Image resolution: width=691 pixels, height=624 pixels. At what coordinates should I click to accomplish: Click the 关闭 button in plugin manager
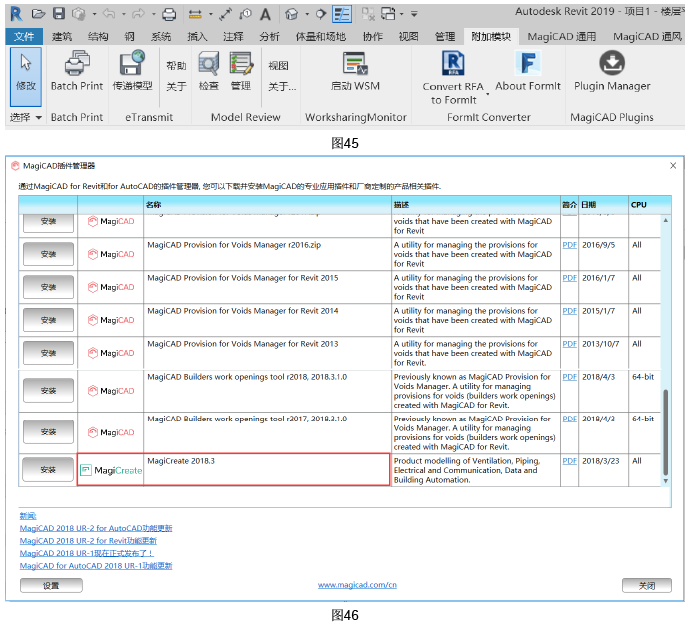pyautogui.click(x=646, y=585)
